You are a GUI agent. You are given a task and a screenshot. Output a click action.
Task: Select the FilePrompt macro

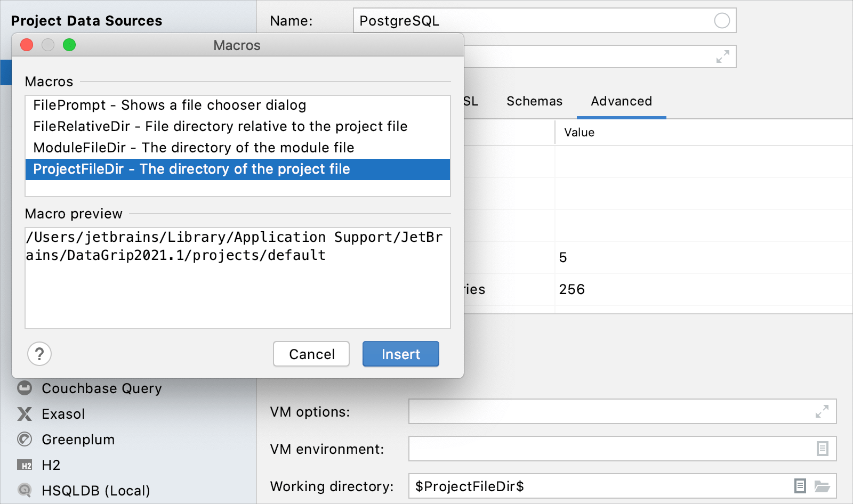pos(170,105)
